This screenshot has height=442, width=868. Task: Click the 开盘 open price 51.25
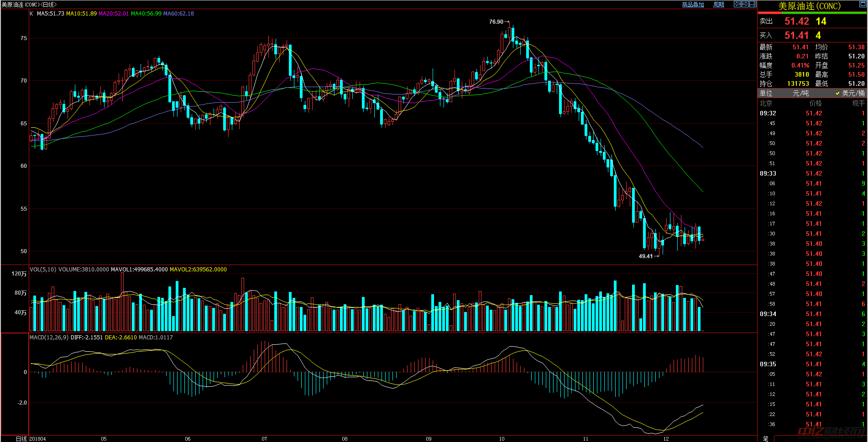[x=857, y=65]
